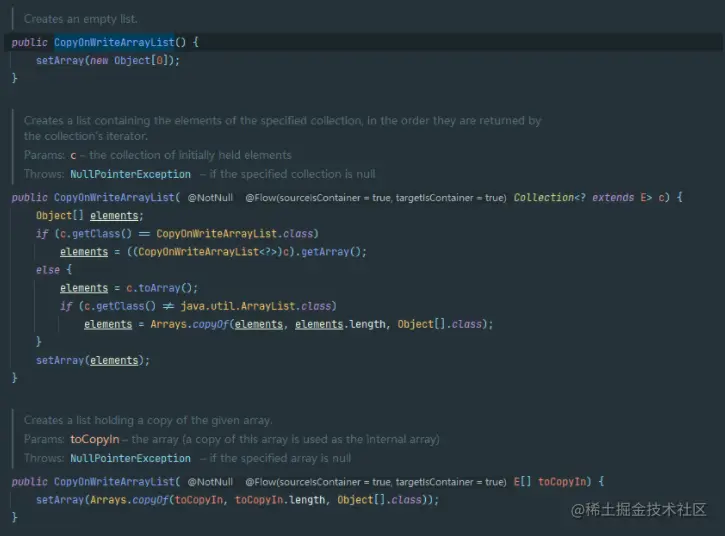Click the 'Creates an empty list.' doc comment
This screenshot has height=536, width=725.
80,19
